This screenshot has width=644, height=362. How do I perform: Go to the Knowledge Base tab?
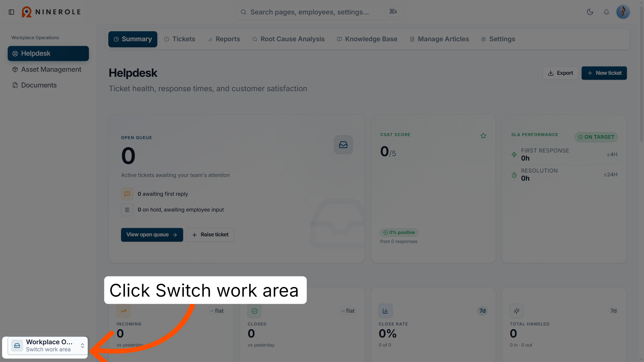click(x=367, y=39)
